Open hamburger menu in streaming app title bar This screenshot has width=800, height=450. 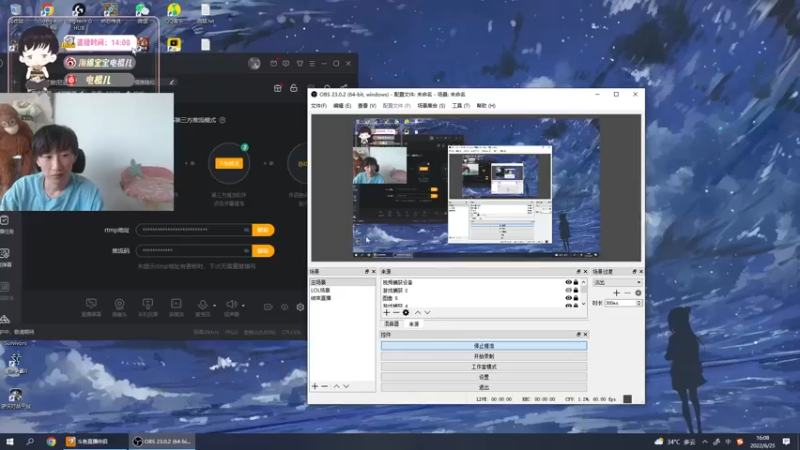point(312,64)
